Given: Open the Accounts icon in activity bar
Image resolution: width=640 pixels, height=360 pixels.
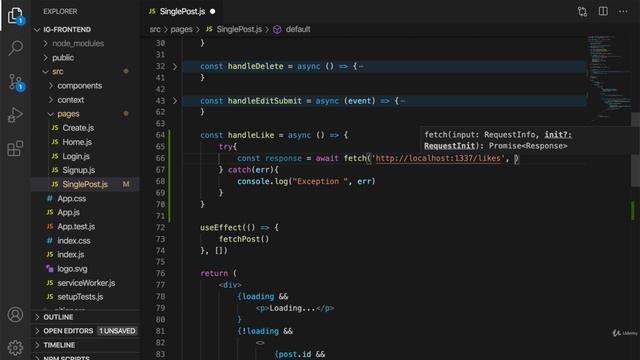Looking at the screenshot, I should (x=16, y=315).
